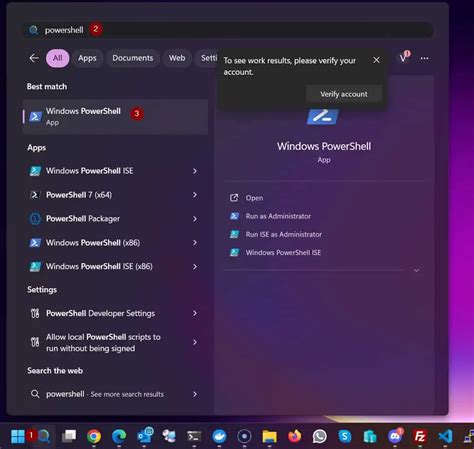Select the All filter tab

pos(58,58)
